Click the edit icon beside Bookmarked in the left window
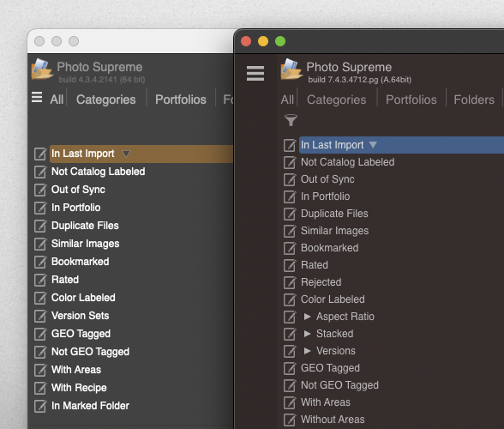This screenshot has width=504, height=429. click(40, 262)
